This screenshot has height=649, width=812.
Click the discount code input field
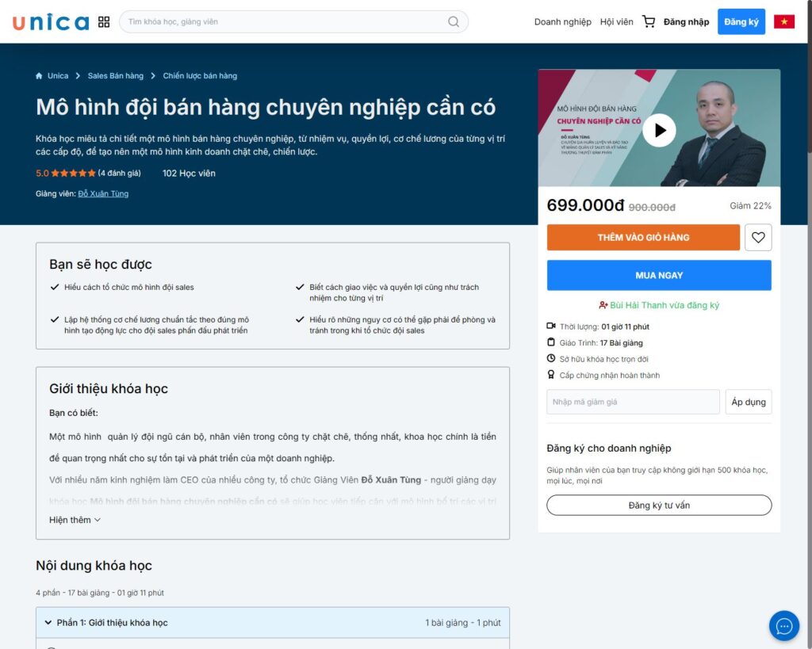click(x=632, y=402)
